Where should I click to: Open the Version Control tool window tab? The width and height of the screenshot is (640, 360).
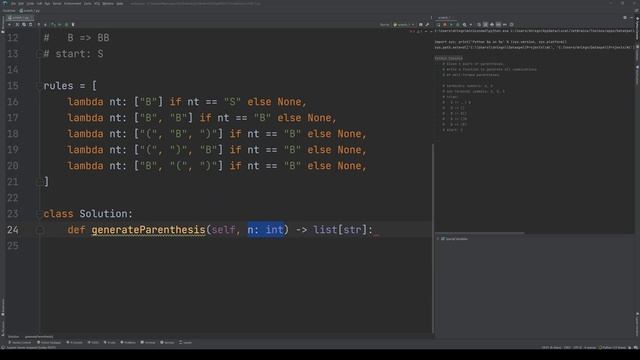point(20,342)
